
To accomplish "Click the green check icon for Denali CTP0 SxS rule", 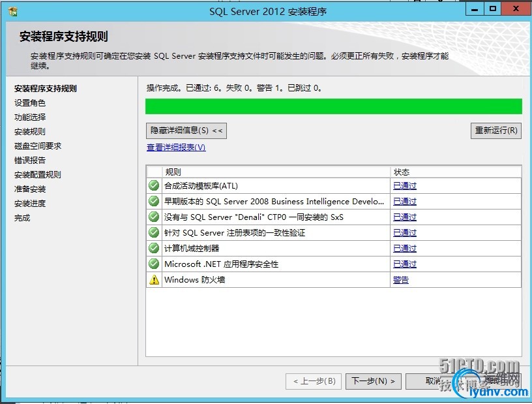I will (x=154, y=217).
